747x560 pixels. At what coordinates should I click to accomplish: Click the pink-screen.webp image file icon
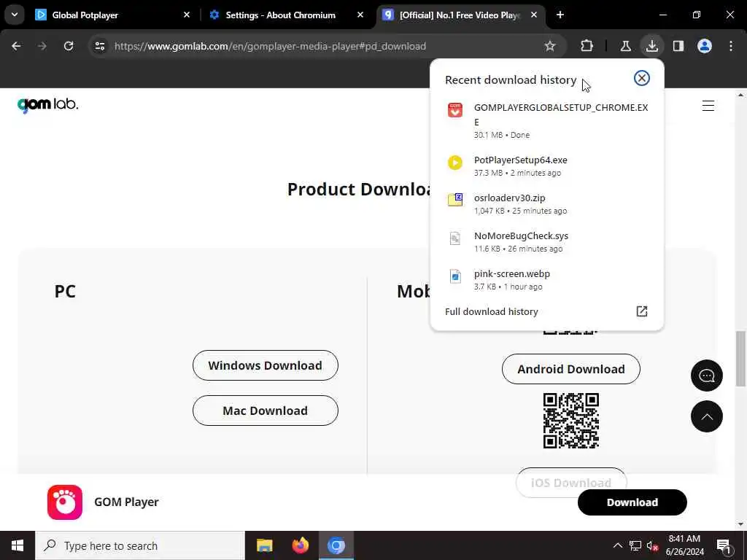coord(455,276)
